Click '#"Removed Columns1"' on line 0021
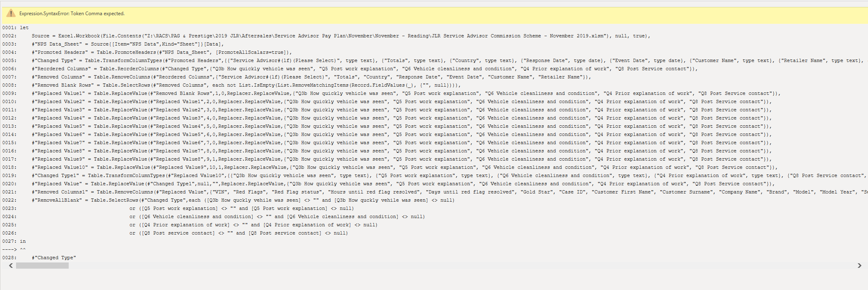The width and height of the screenshot is (868, 290). [60, 192]
